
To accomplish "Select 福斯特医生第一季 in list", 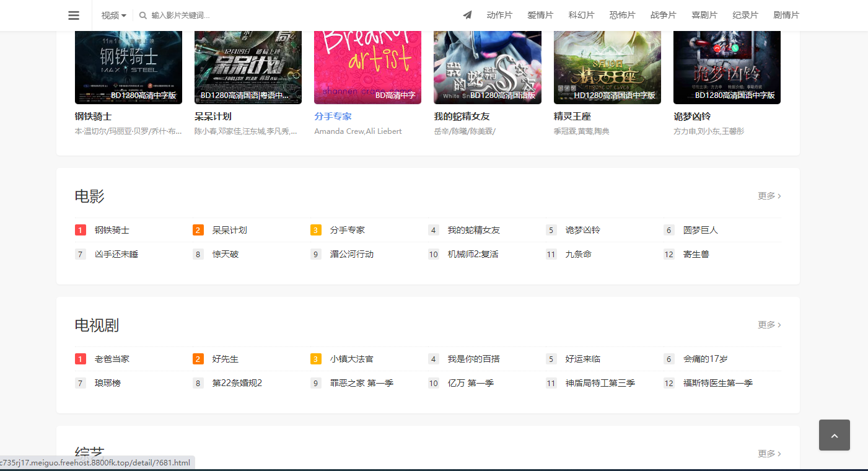I will (718, 383).
